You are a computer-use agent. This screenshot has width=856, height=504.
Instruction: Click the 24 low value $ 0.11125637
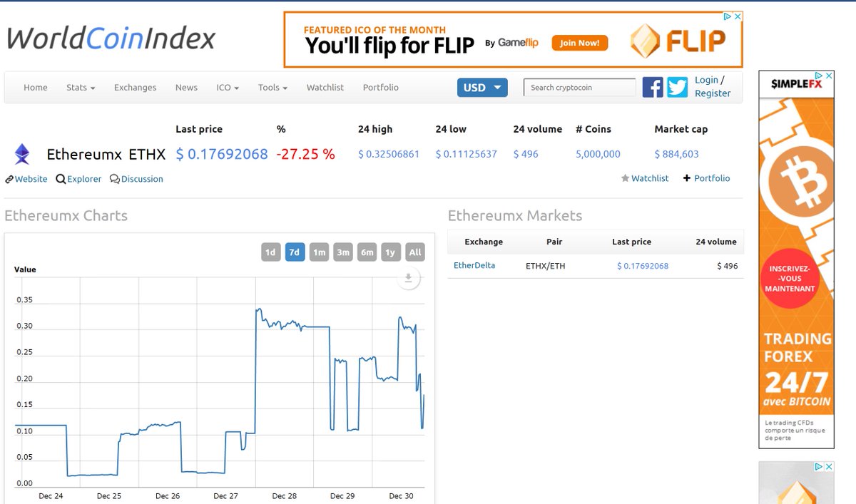pos(467,154)
